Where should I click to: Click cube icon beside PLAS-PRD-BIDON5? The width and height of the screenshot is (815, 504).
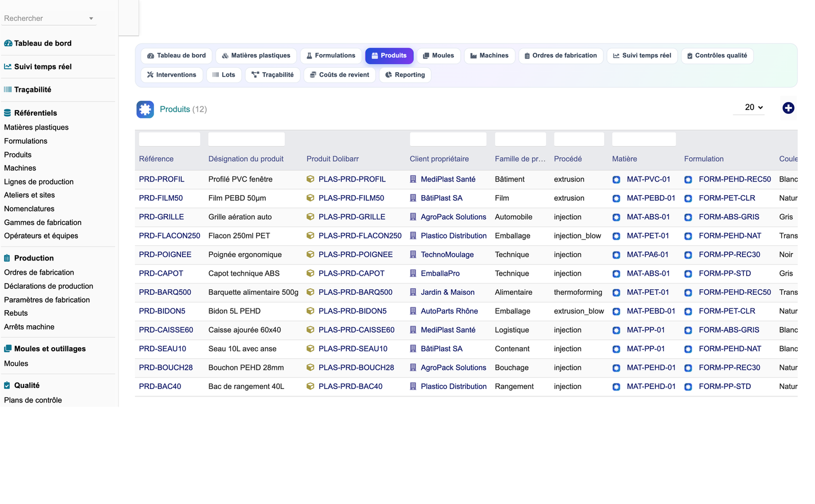310,311
